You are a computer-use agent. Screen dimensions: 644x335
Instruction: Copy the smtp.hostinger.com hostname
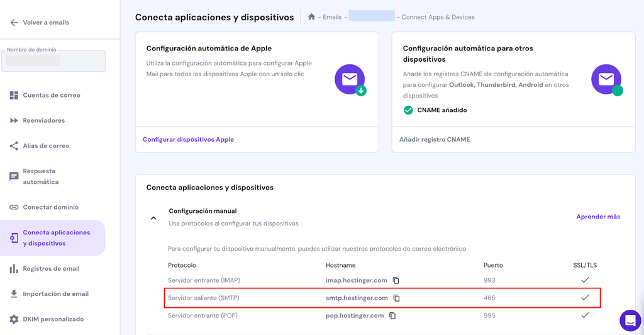[396, 298]
